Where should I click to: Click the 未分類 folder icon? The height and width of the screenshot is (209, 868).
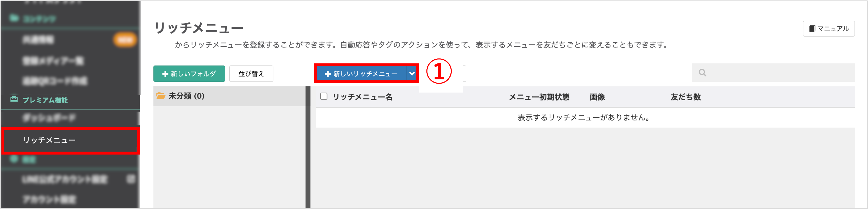coord(161,96)
